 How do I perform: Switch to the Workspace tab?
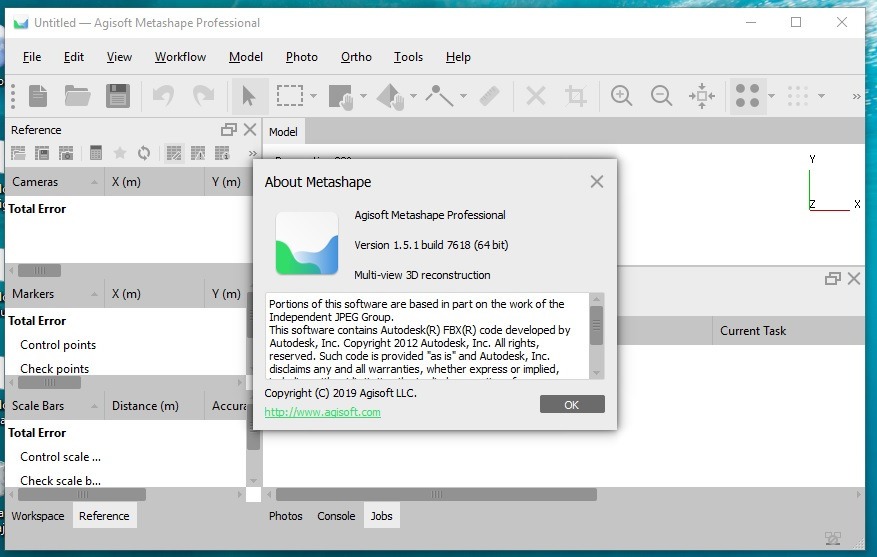point(38,516)
